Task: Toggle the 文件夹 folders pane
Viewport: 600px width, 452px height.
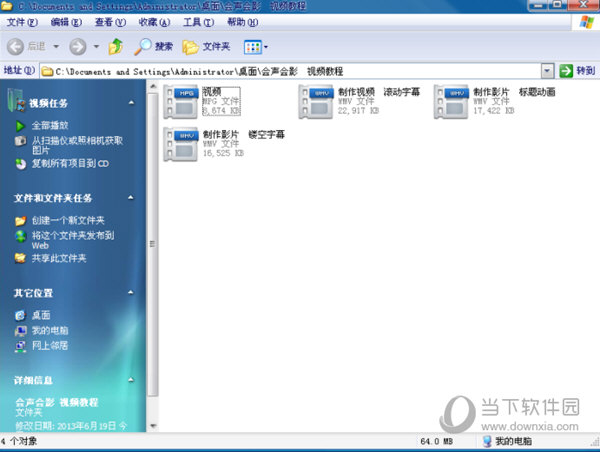Action: [206, 47]
